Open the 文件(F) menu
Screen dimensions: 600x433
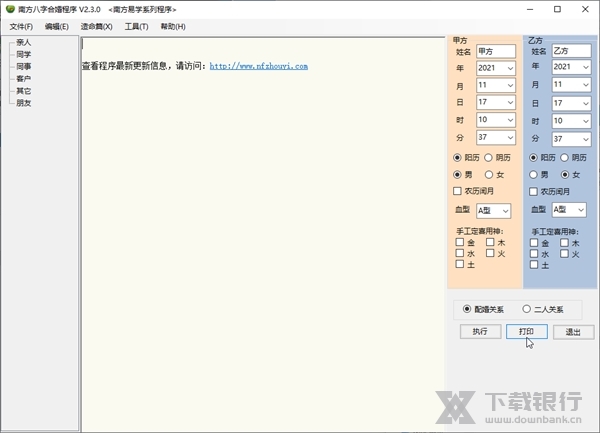(x=21, y=27)
